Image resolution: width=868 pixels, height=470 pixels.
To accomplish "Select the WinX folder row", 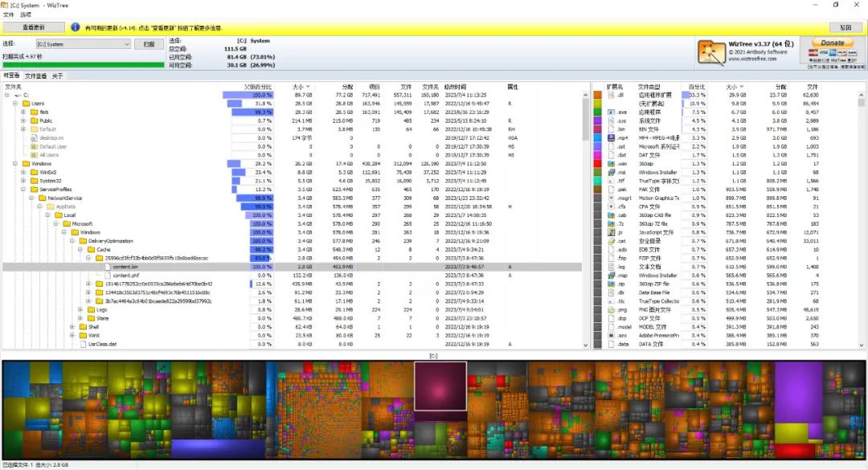I will 292,336.
